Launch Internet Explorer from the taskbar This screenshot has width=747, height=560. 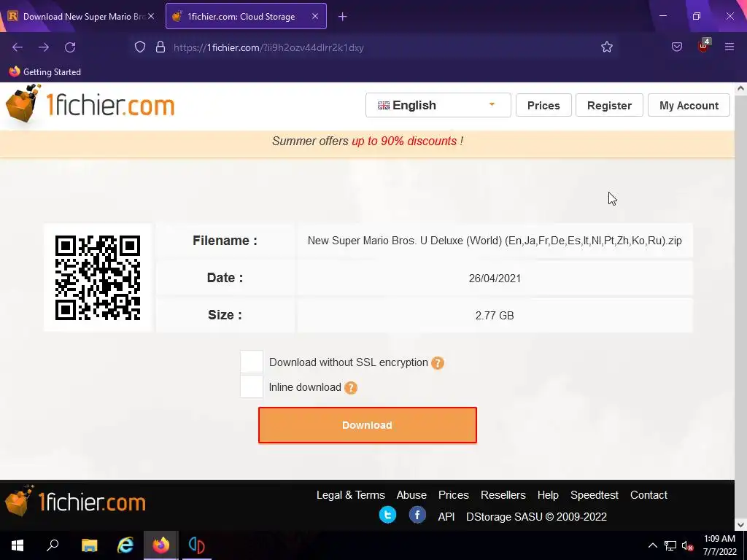click(x=125, y=545)
